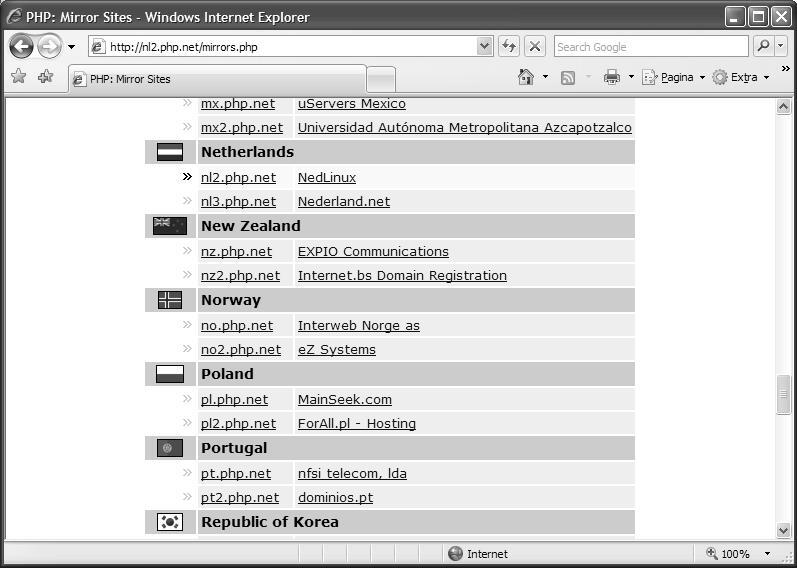Open the eZ Systems link
Viewport: 797px width, 568px height.
point(336,349)
